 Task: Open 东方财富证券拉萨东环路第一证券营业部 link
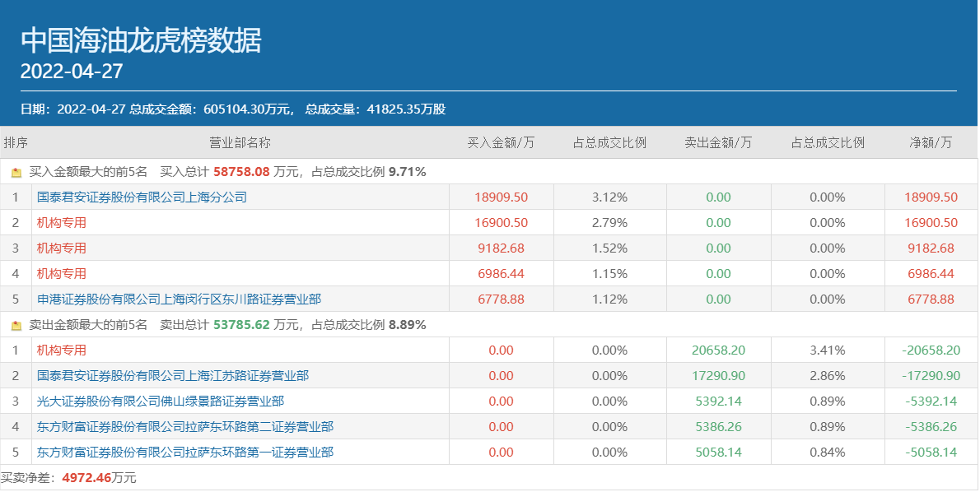(x=185, y=453)
